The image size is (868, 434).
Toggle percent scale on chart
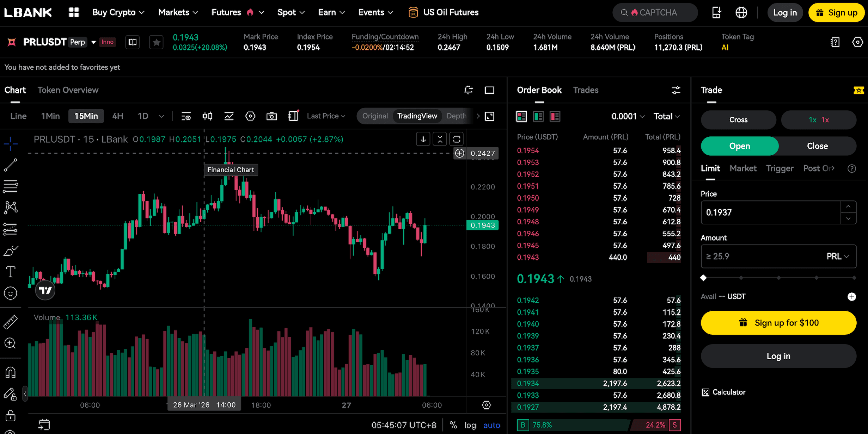point(453,425)
